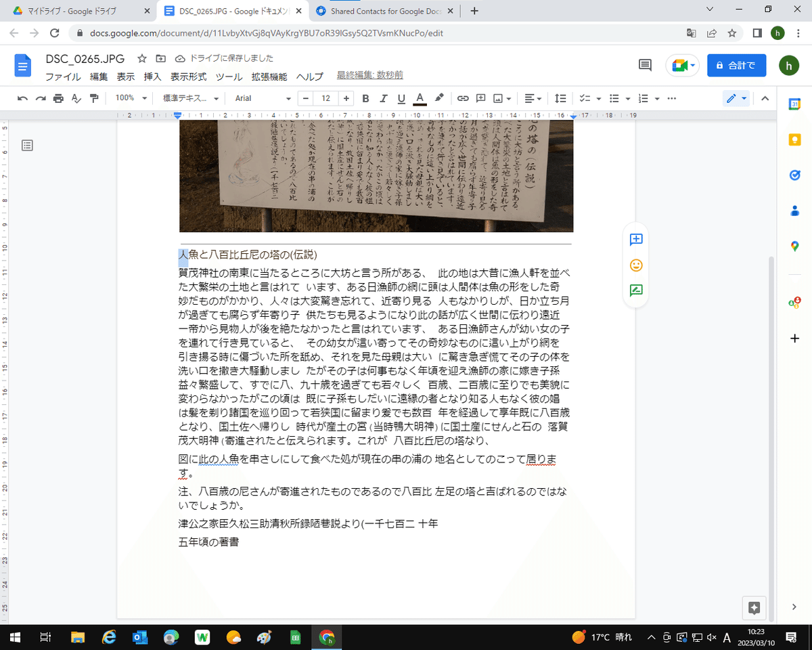Screen dimensions: 812x650
Task: Toggle underline formatting U button
Action: [x=401, y=98]
